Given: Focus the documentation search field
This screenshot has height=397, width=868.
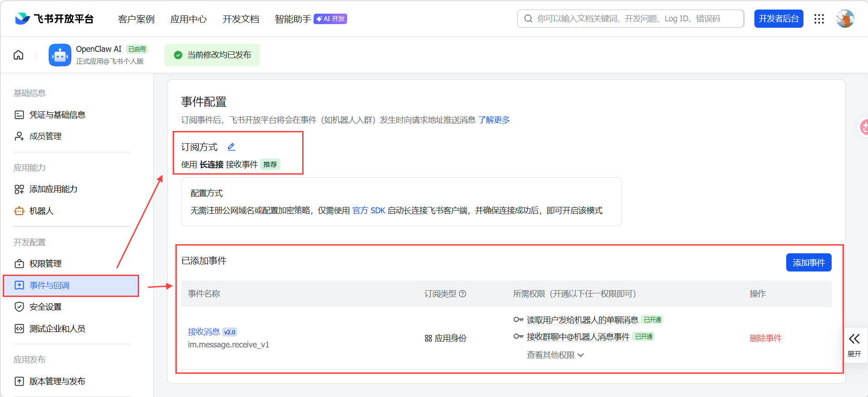Looking at the screenshot, I should [630, 19].
